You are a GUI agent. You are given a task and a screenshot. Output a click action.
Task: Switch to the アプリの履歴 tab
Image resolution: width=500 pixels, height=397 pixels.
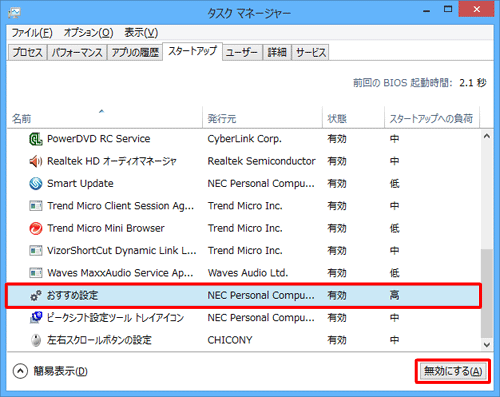click(x=135, y=52)
